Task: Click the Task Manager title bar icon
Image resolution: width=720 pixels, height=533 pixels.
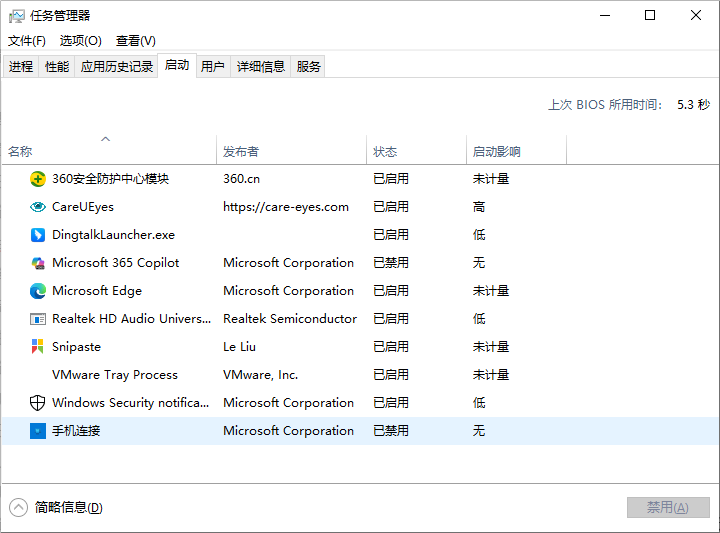Action: [x=17, y=16]
